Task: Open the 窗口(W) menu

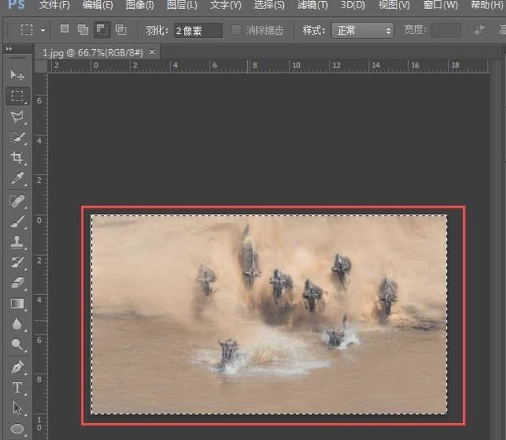Action: click(440, 5)
